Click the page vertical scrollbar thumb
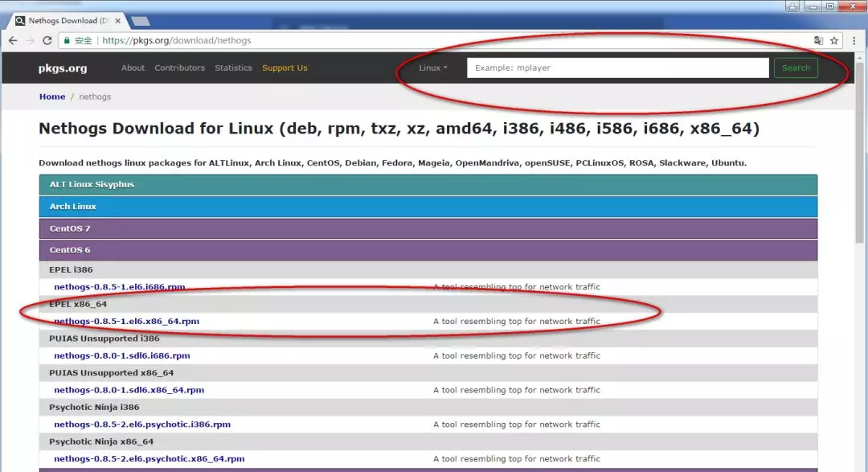 tap(859, 152)
